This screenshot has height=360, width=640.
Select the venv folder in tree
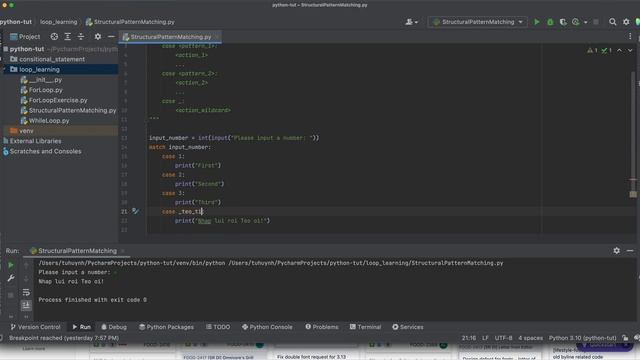[59, 131]
